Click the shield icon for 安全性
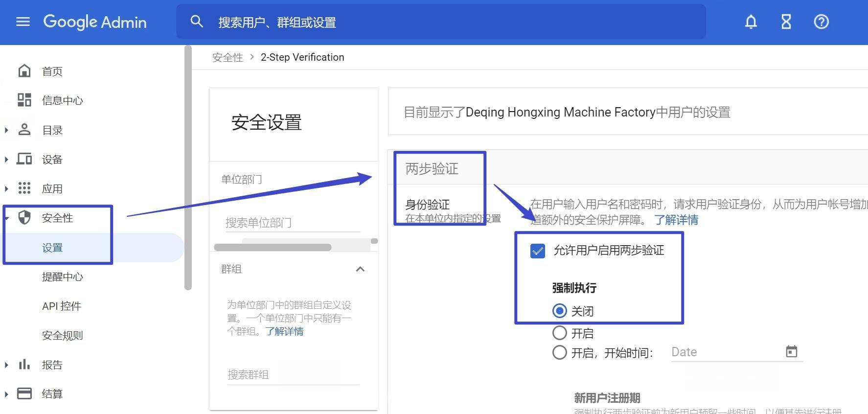868x414 pixels. pos(24,218)
